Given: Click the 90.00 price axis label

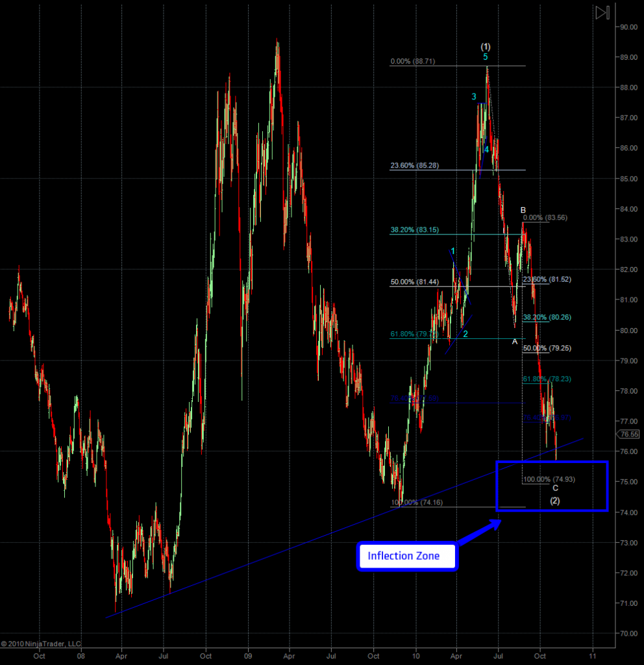Looking at the screenshot, I should (627, 27).
